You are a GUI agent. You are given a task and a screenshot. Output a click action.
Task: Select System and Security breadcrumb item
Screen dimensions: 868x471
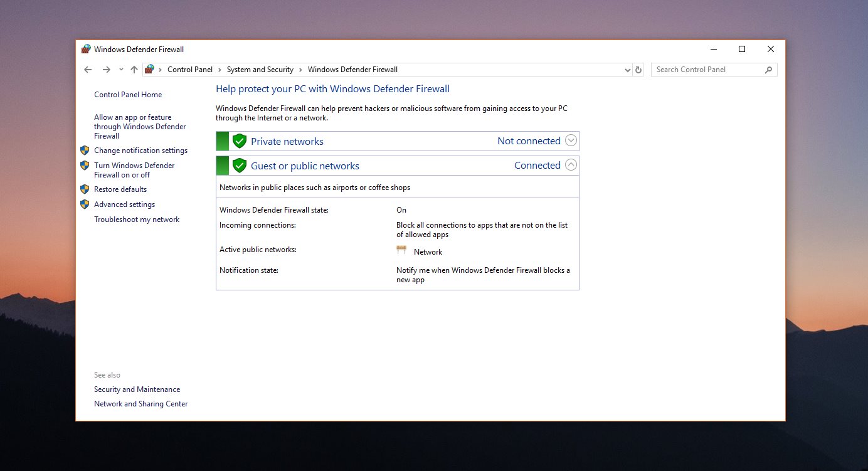click(x=260, y=70)
